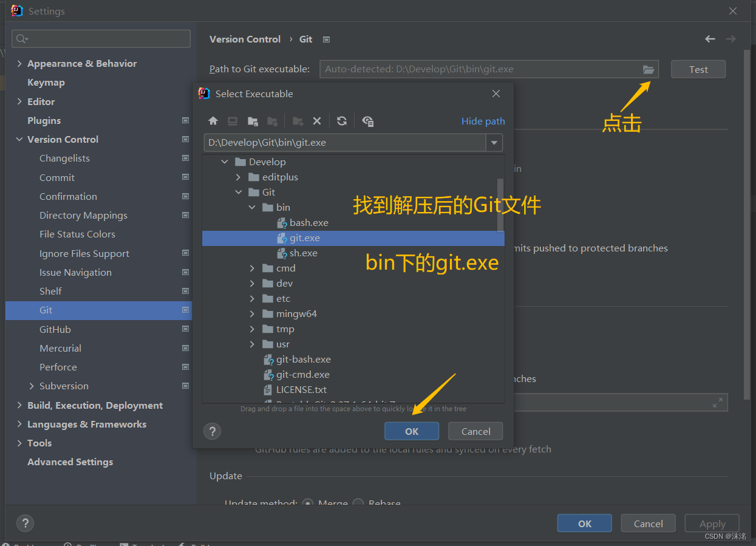The image size is (756, 546).
Task: Click the settings search field
Action: pyautogui.click(x=101, y=39)
